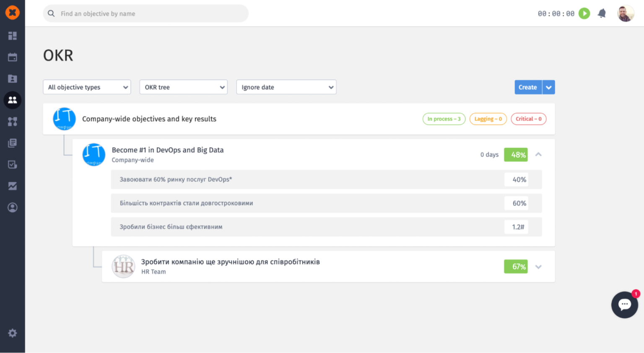Click the highlighted Teams icon in the sidebar
This screenshot has width=644, height=353.
(x=12, y=100)
